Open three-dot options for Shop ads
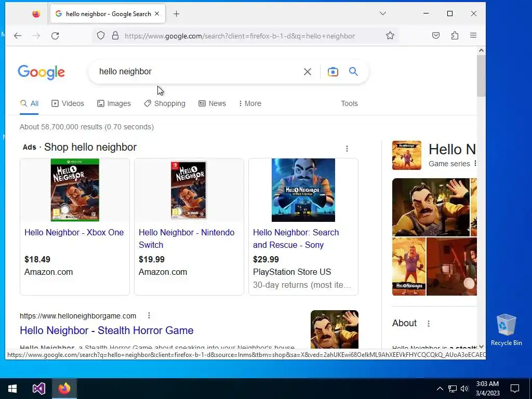The width and height of the screenshot is (532, 399). pos(347,149)
